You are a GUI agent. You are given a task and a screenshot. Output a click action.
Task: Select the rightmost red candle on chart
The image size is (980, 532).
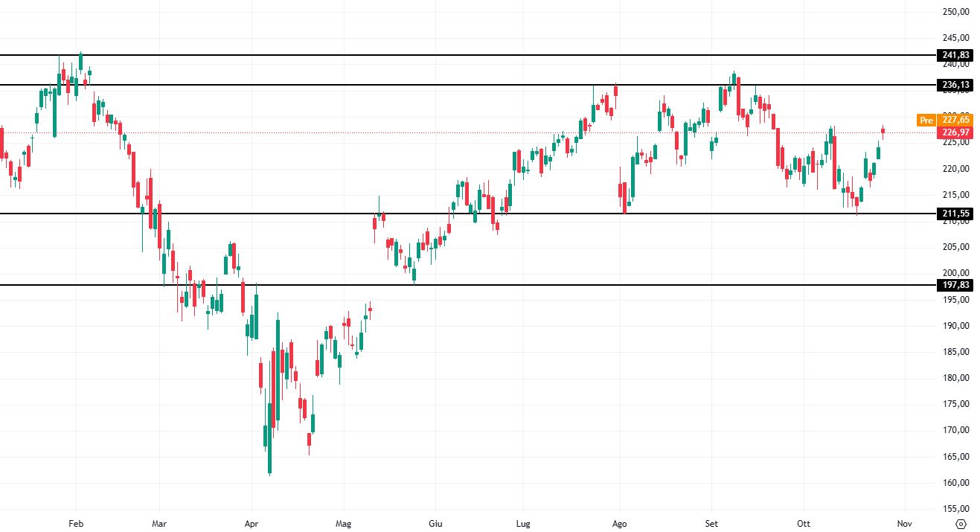[883, 131]
